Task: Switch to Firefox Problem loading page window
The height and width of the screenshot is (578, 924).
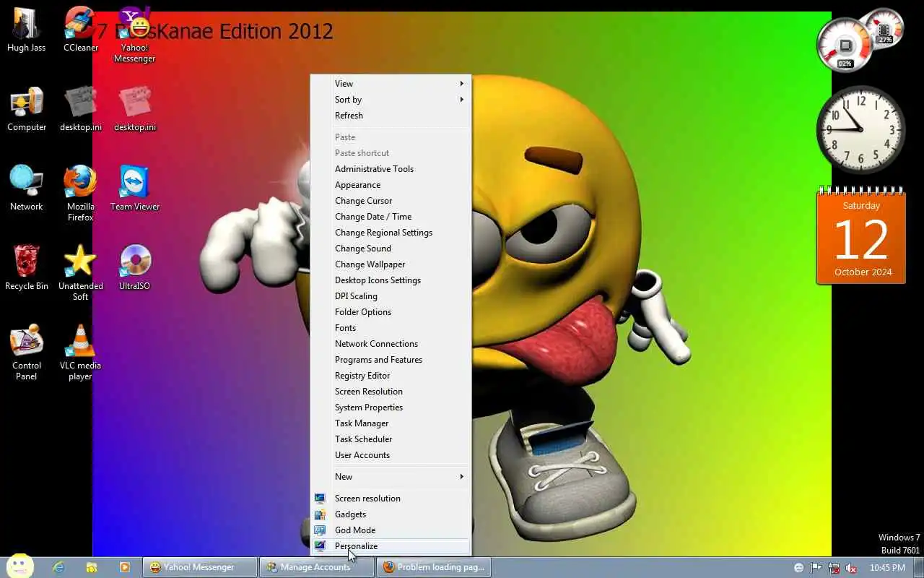Action: [x=434, y=567]
